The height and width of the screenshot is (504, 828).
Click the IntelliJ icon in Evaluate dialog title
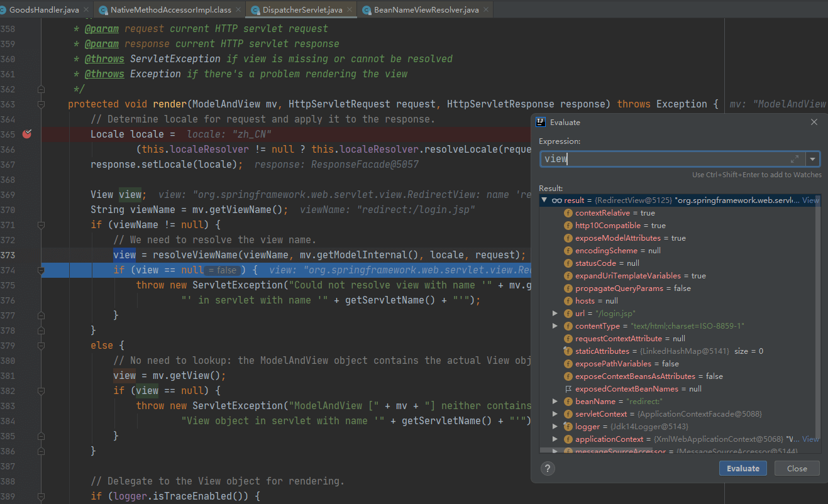coord(540,122)
